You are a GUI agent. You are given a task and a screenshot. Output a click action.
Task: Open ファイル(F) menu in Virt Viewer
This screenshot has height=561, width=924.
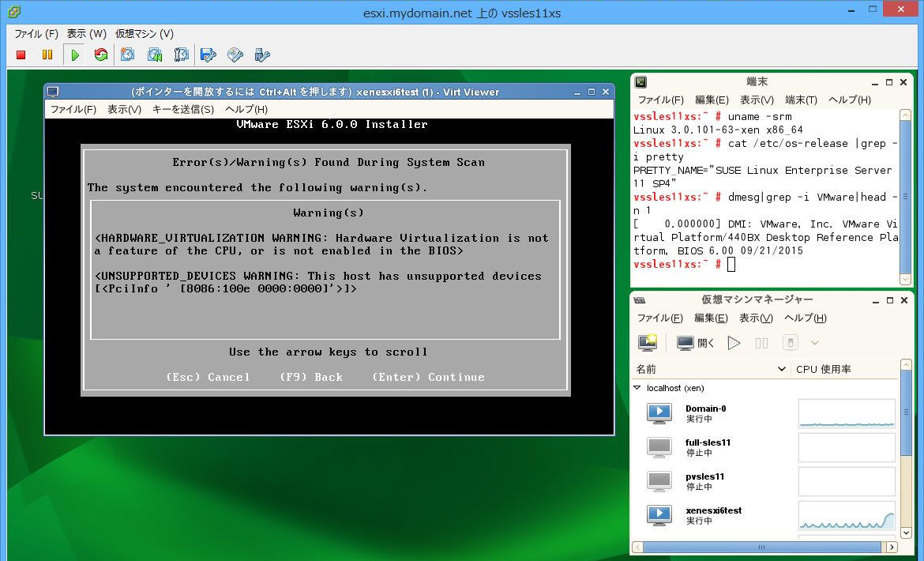pos(73,109)
